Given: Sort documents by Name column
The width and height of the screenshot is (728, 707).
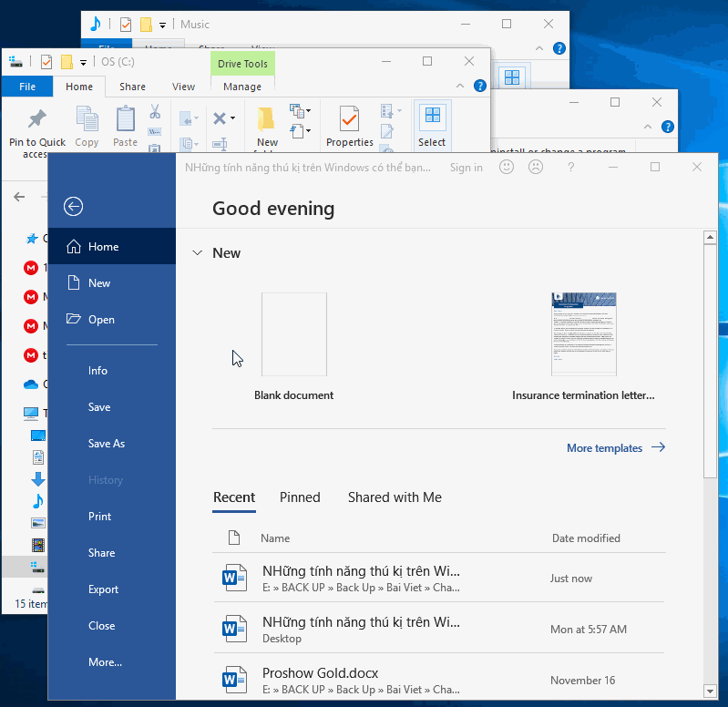Looking at the screenshot, I should click(x=275, y=538).
